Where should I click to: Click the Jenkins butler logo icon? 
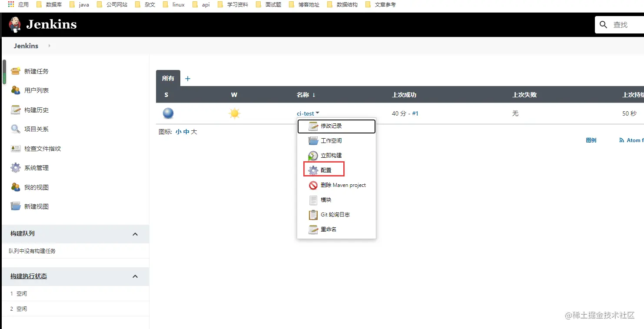pos(15,25)
